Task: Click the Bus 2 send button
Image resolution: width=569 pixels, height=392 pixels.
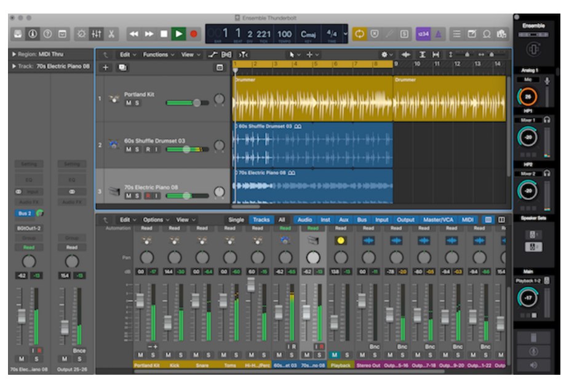Action: tap(25, 213)
